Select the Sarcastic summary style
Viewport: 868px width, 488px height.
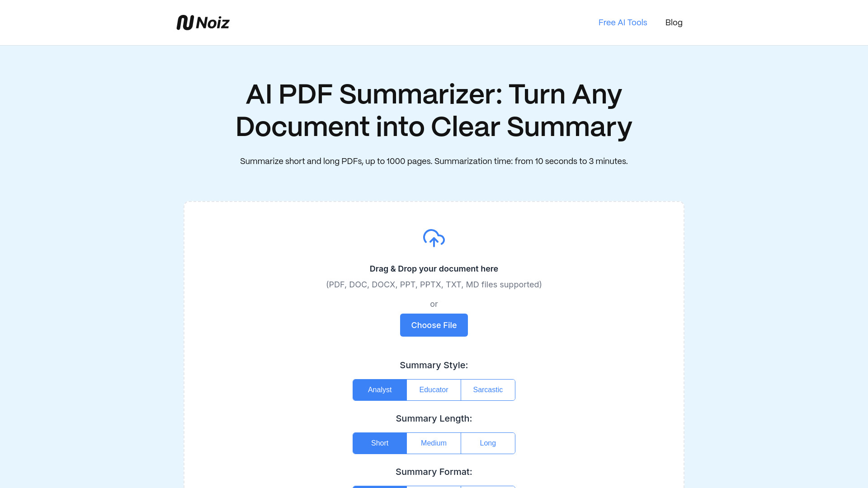tap(488, 389)
